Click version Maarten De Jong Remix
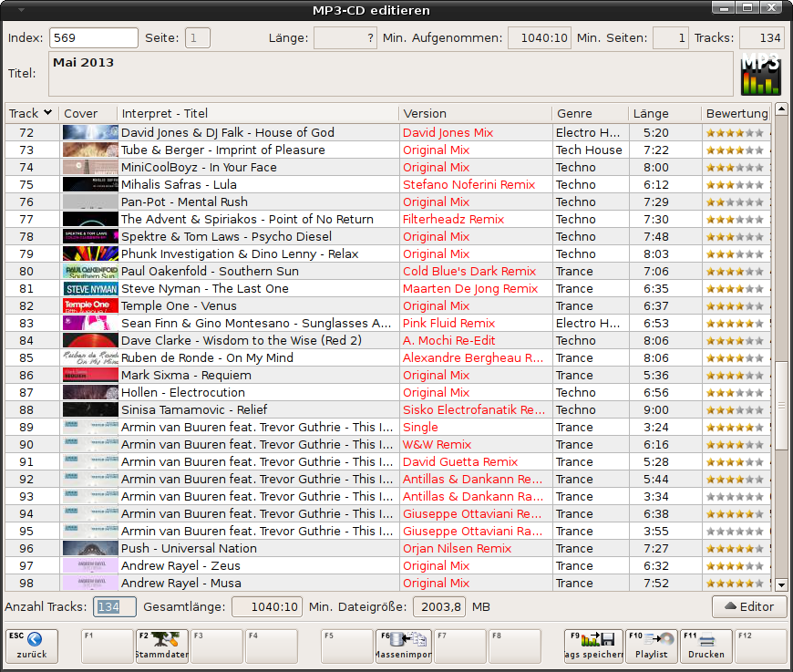Viewport: 793px width, 672px height. 470,289
